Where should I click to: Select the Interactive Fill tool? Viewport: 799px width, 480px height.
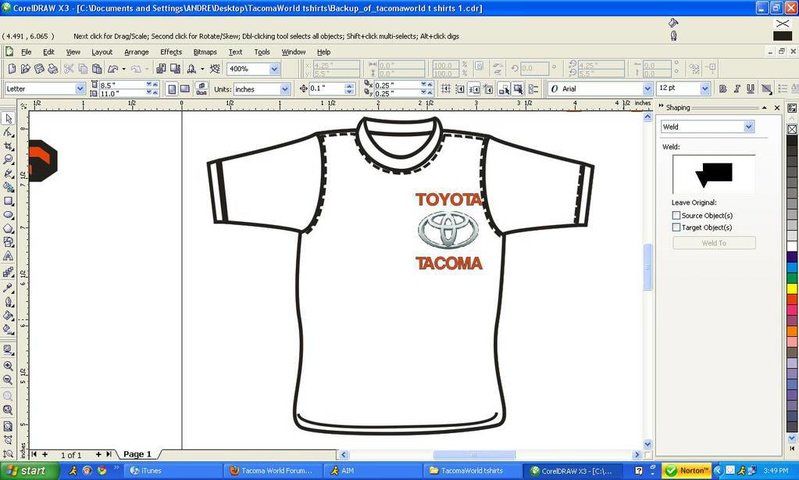pyautogui.click(x=8, y=329)
